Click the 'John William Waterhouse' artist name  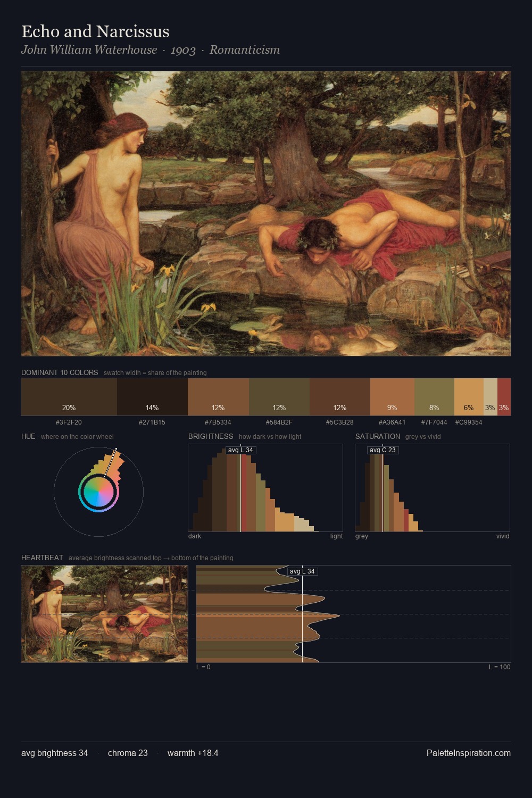click(89, 50)
